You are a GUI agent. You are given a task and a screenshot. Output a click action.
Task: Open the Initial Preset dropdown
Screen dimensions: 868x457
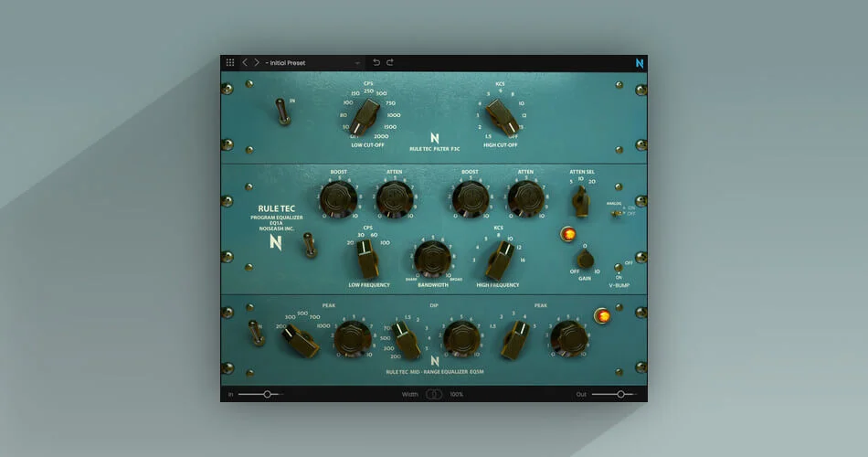tap(312, 62)
